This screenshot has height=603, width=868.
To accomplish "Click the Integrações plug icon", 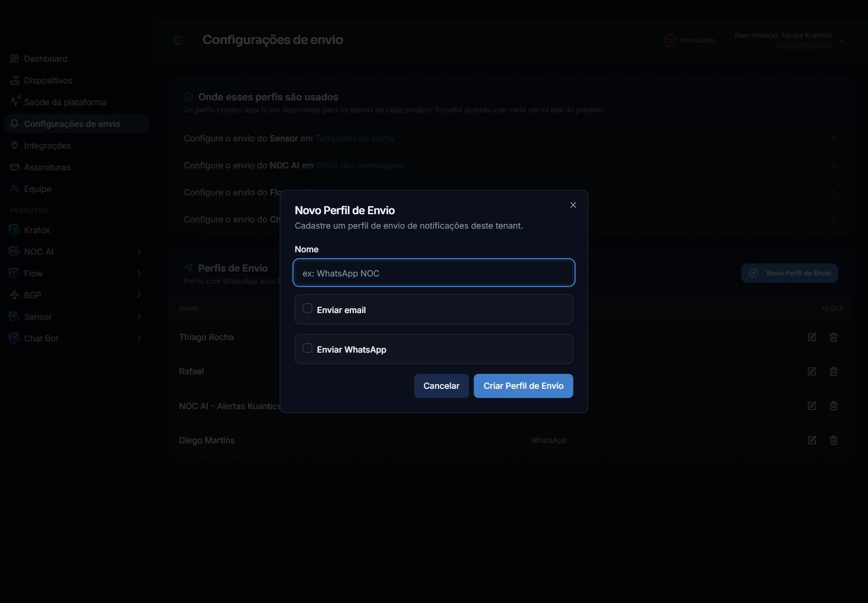I will (x=14, y=145).
